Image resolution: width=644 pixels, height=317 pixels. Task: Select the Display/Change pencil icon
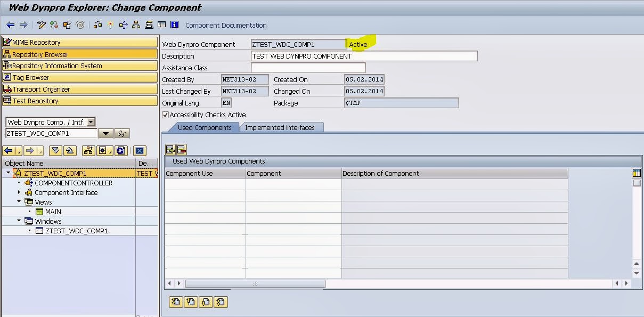click(41, 25)
